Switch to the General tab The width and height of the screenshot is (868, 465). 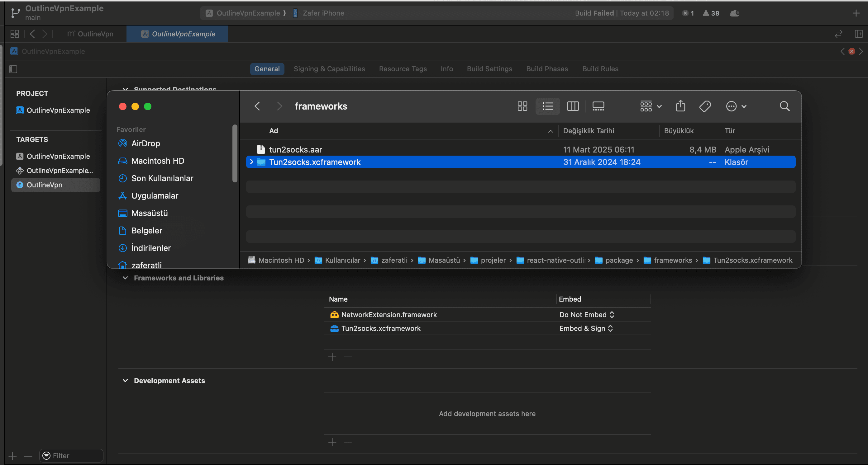(267, 69)
